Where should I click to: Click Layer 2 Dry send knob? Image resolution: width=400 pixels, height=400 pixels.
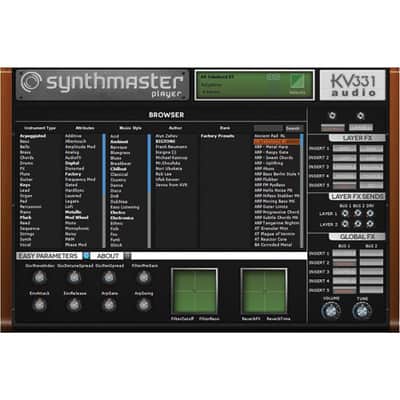pos(370,224)
